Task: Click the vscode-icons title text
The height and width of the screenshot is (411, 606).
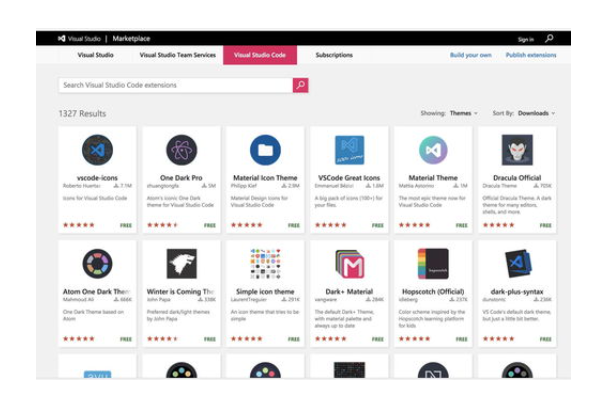Action: point(97,178)
